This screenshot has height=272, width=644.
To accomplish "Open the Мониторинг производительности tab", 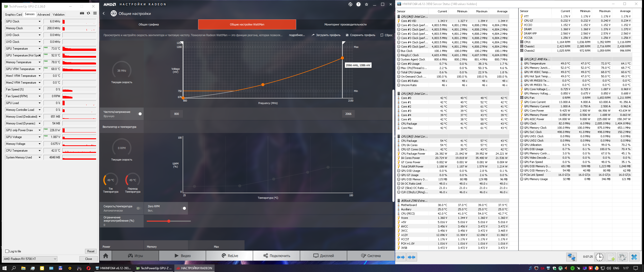I will tap(345, 24).
